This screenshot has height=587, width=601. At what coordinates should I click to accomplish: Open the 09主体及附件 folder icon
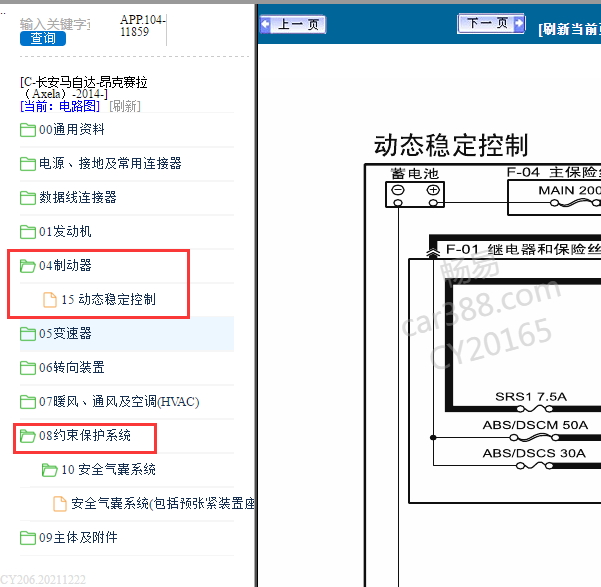(x=28, y=538)
